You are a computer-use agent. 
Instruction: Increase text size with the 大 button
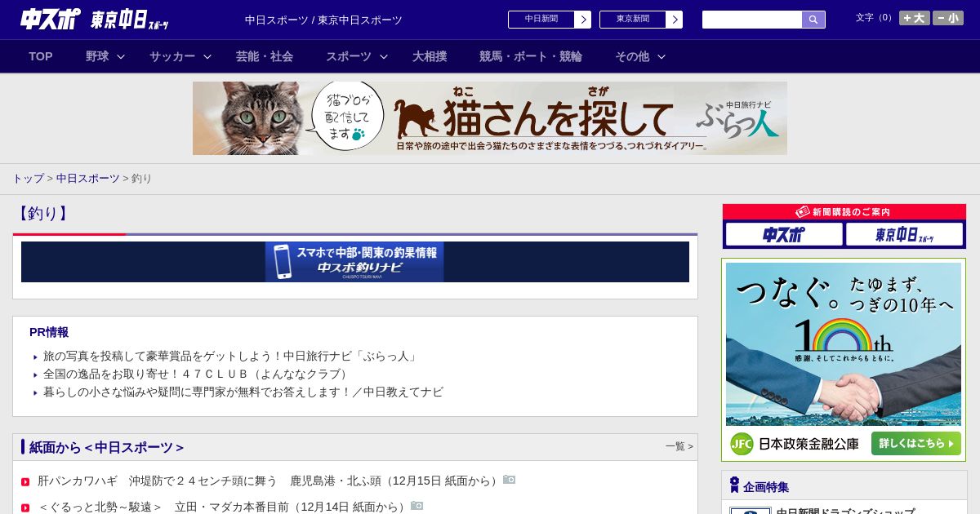point(915,18)
